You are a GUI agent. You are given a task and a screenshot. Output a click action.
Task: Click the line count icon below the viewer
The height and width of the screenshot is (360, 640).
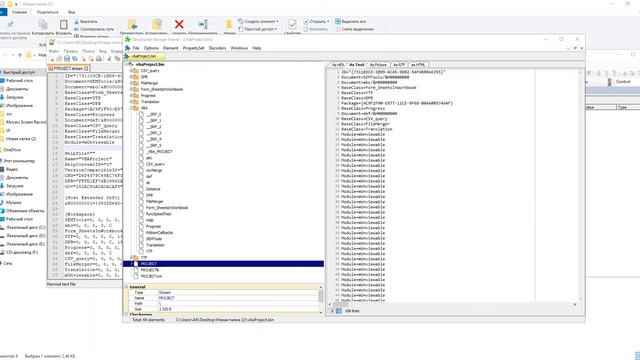(x=339, y=311)
